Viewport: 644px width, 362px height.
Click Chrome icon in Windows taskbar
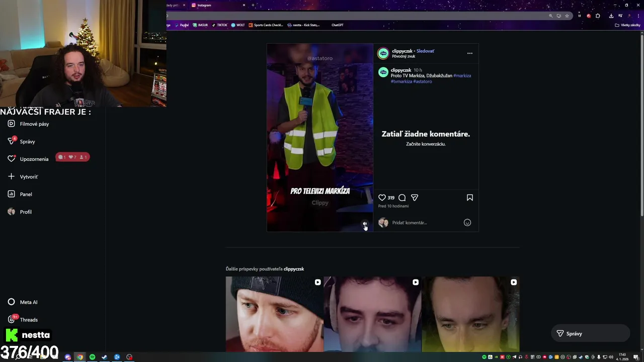(x=80, y=357)
